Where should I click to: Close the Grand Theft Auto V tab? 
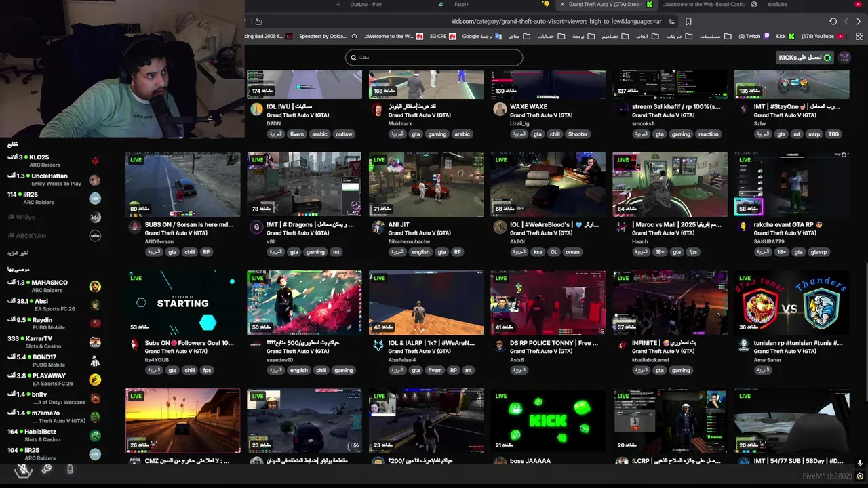pyautogui.click(x=561, y=5)
